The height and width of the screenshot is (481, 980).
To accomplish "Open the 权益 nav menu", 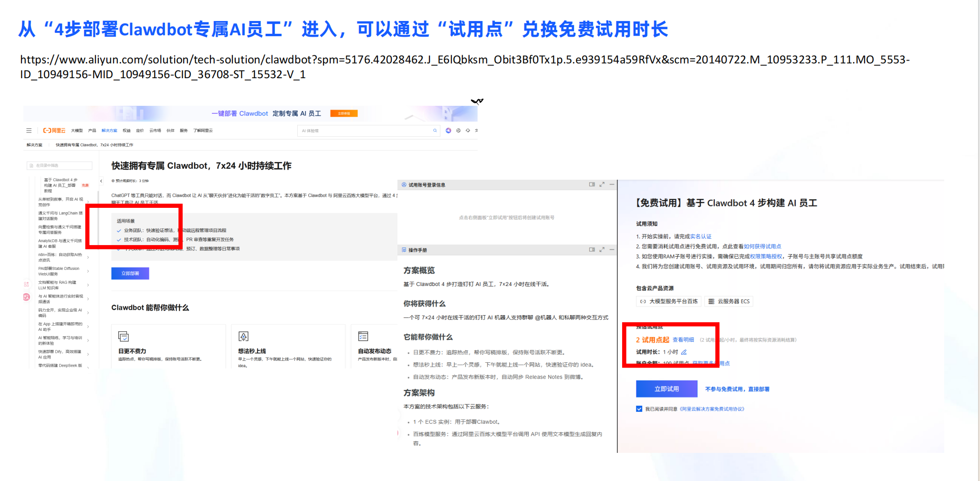I will click(126, 131).
